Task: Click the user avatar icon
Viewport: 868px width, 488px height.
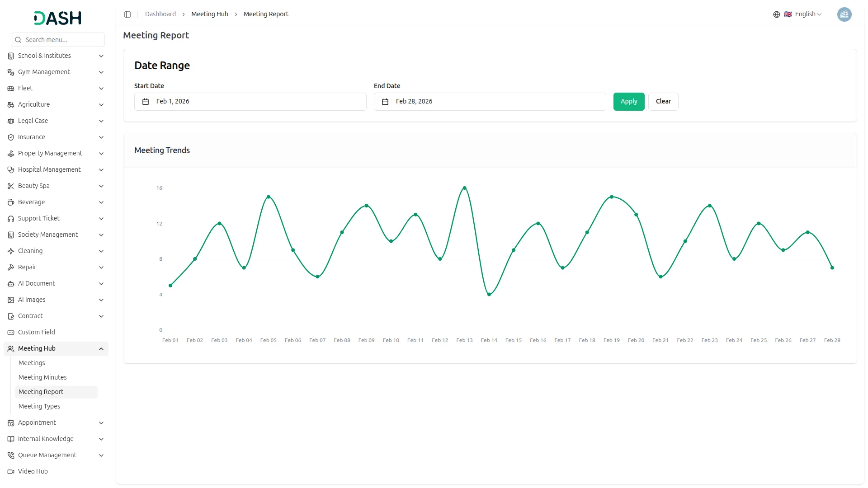Action: click(x=844, y=14)
